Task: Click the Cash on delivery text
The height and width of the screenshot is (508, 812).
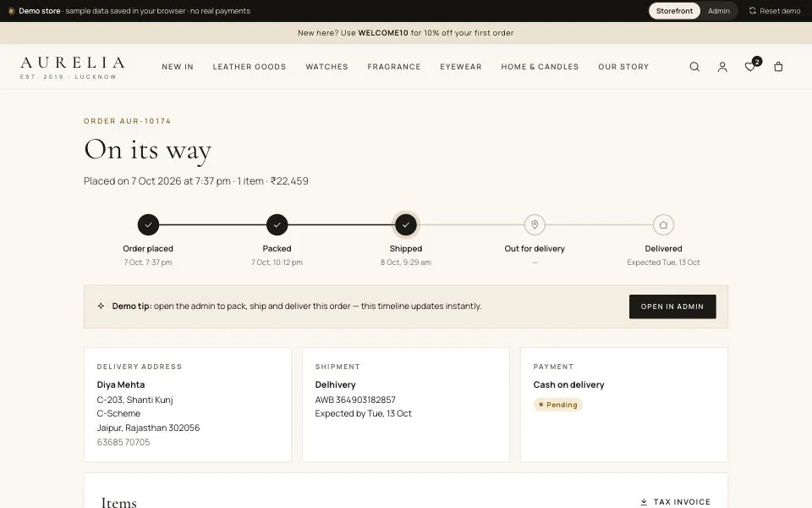Action: 568,384
